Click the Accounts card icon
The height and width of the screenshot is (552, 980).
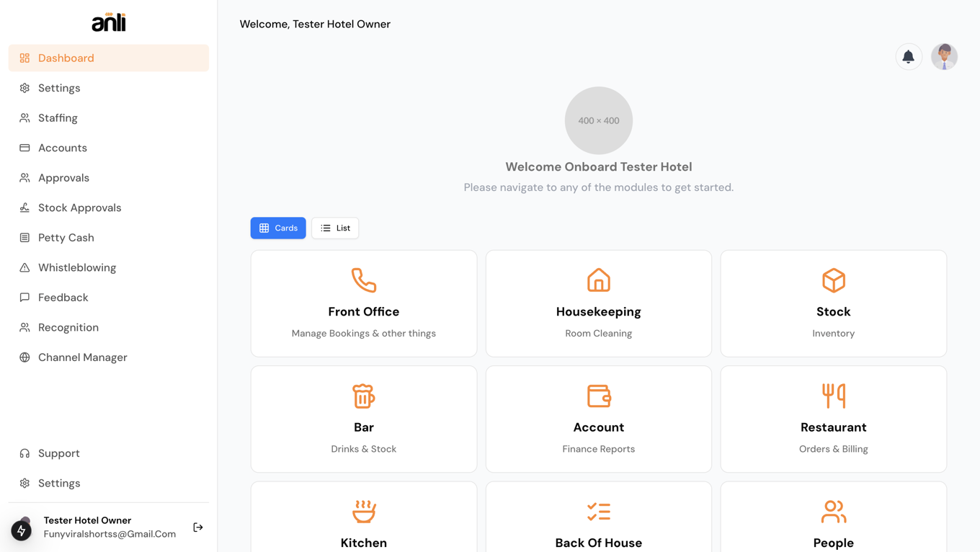(x=24, y=148)
